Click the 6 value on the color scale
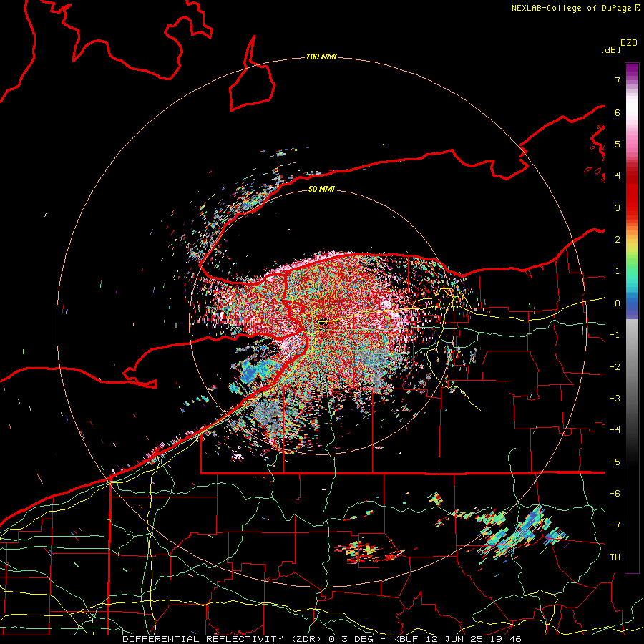 (x=618, y=112)
